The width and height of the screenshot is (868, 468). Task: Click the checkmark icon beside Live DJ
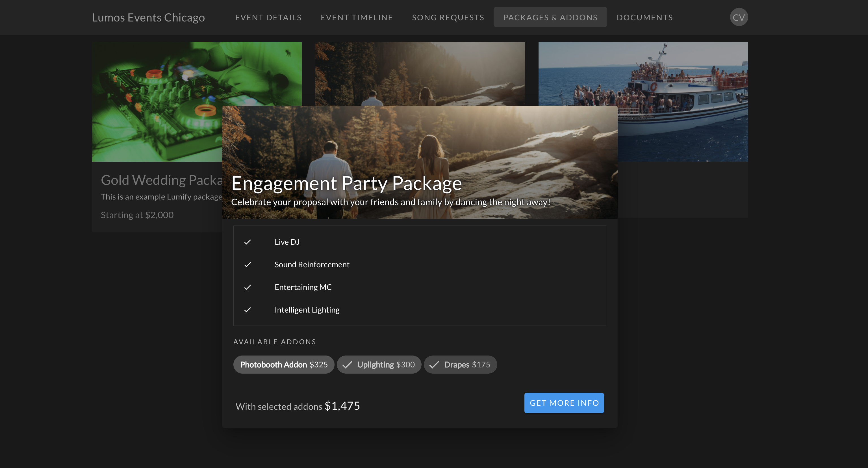[248, 242]
